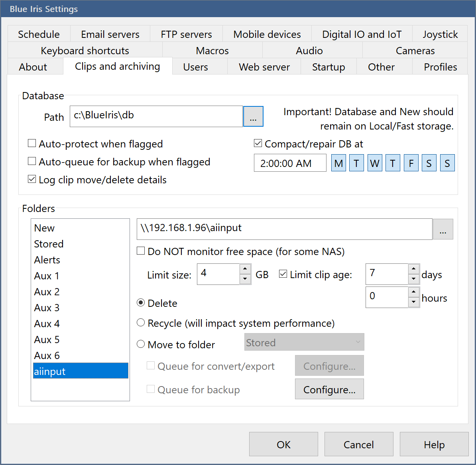Viewport: 476px width, 465px height.
Task: Select Aux 3 folder
Action: (81, 308)
